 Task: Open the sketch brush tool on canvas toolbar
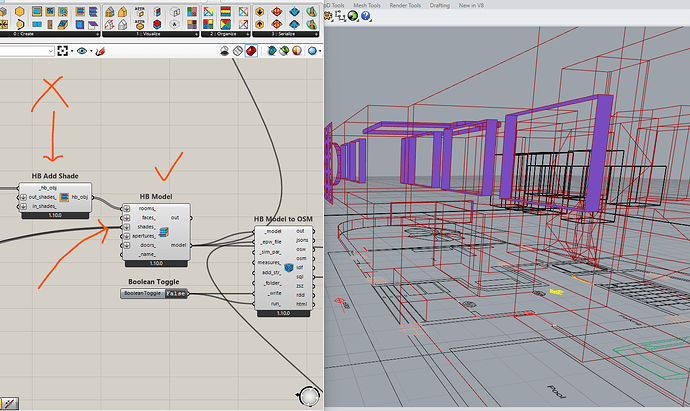pyautogui.click(x=100, y=51)
